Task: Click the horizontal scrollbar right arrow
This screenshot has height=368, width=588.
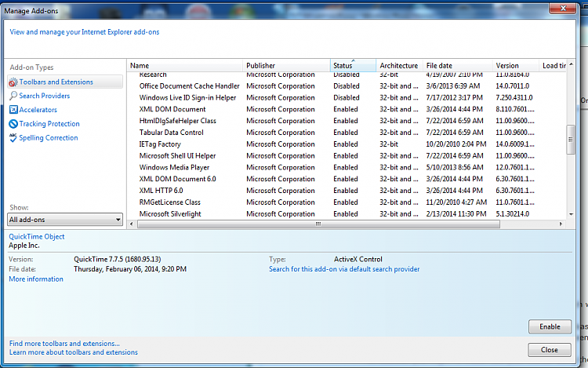Action: 561,224
